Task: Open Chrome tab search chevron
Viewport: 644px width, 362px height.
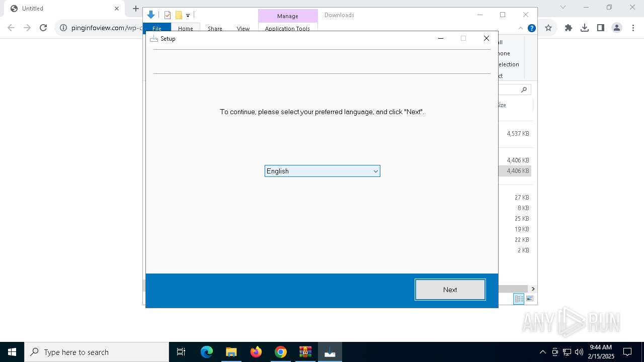Action: point(563,7)
